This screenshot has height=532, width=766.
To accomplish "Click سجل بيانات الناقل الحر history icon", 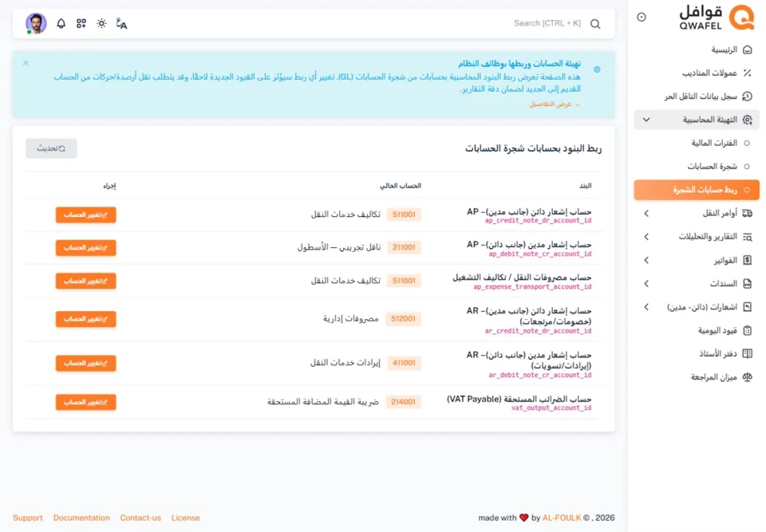I will tap(747, 97).
